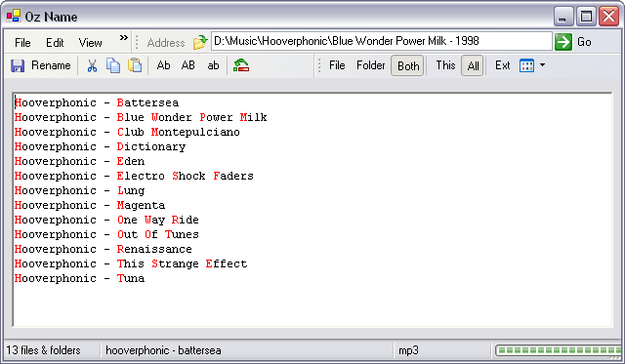Click line 'Hooverphonic - Out Of Tunes'
This screenshot has height=364, width=625.
[106, 234]
